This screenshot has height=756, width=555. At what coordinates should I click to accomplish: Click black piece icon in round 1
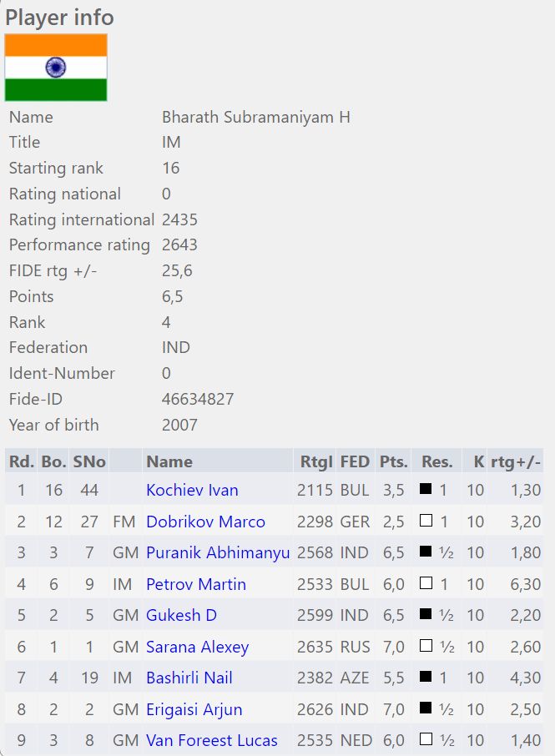point(426,489)
